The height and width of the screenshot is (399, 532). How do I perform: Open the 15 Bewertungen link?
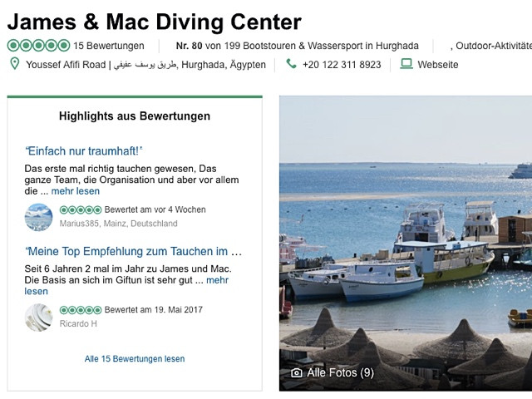[109, 46]
